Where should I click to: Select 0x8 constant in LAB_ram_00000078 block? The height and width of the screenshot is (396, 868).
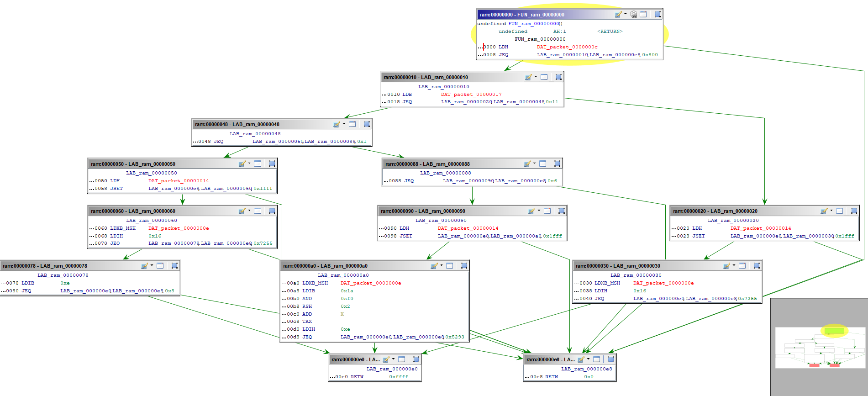pyautogui.click(x=170, y=291)
